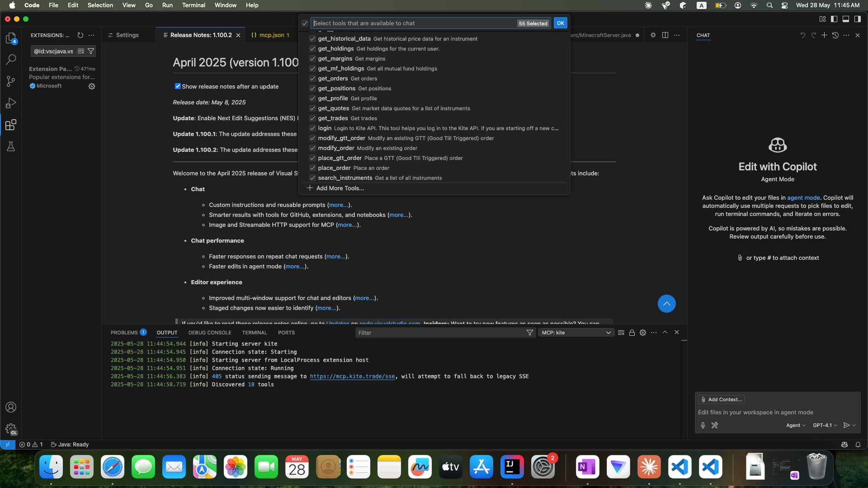Uncheck the login tool
Image resolution: width=868 pixels, height=488 pixels.
pos(312,128)
